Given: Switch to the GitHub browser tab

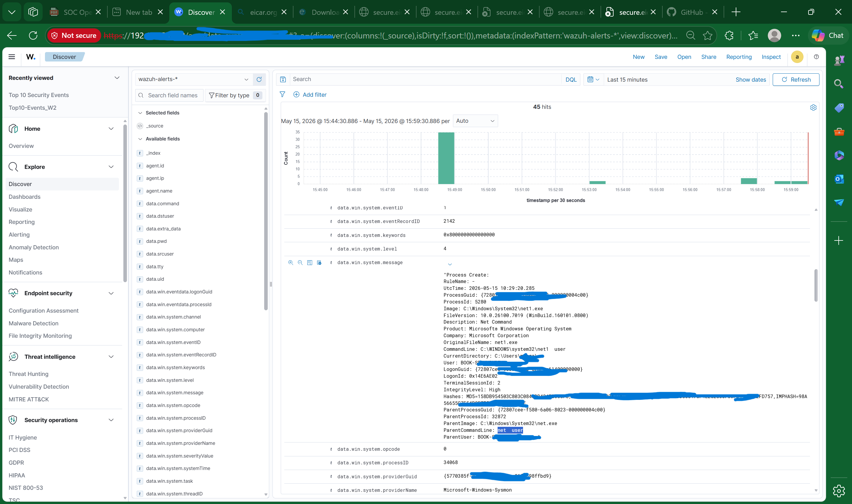Looking at the screenshot, I should [691, 12].
